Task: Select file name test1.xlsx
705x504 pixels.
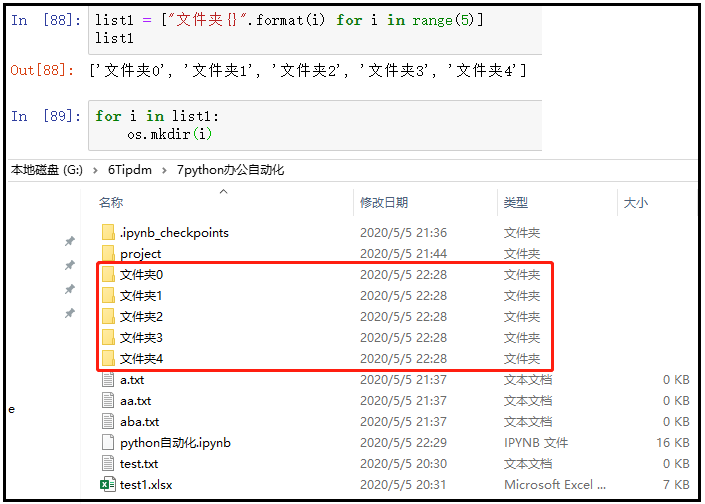Action: point(146,485)
